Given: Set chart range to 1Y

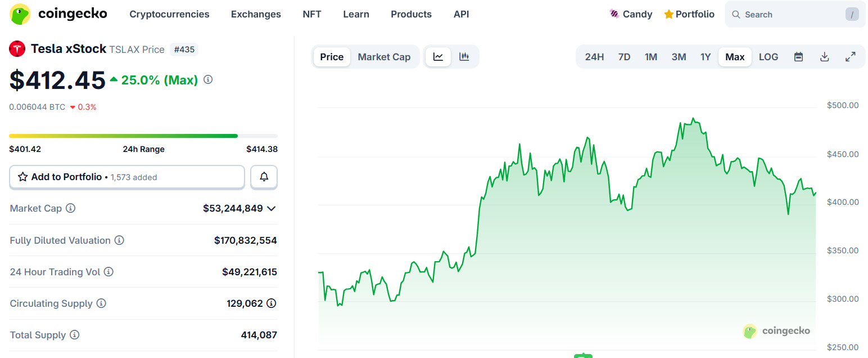Looking at the screenshot, I should [x=706, y=57].
